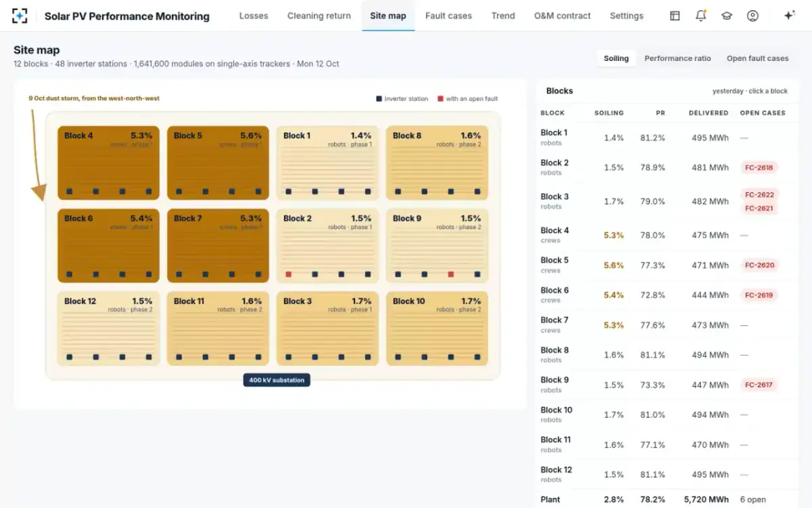Screen dimensions: 812x508
Task: Click the red faulted inverter in Block 2
Action: [x=288, y=274]
